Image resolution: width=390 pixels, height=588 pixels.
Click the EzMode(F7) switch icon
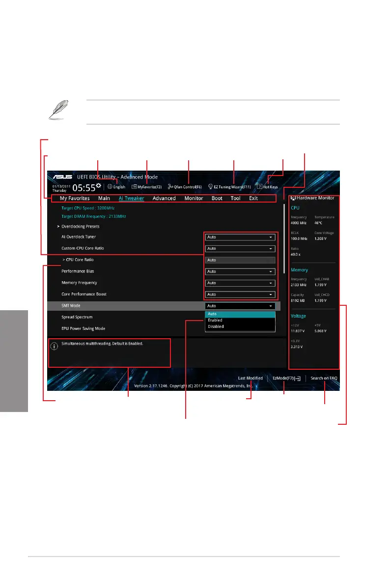(298, 379)
